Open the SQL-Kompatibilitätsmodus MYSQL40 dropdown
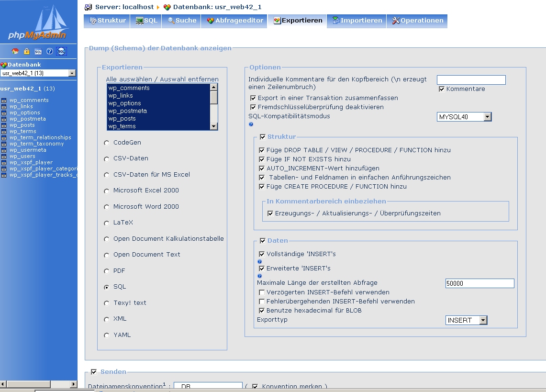This screenshot has height=392, width=546. pyautogui.click(x=464, y=117)
